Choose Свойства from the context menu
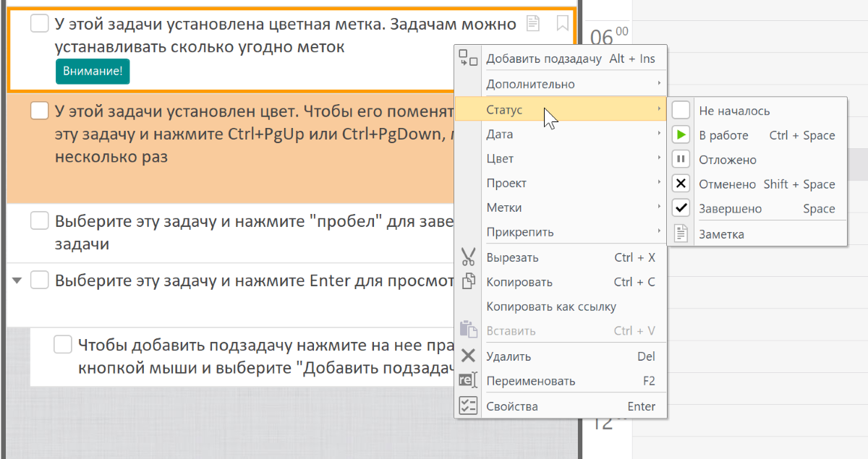 (561, 406)
